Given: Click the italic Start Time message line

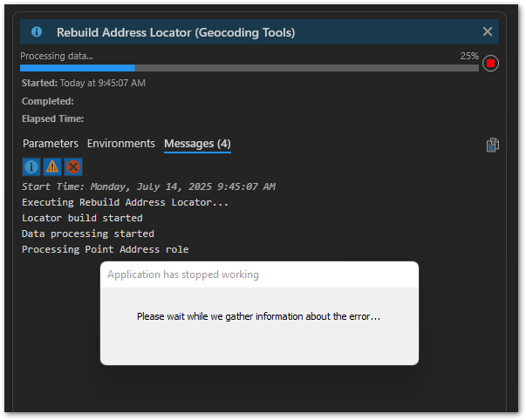Looking at the screenshot, I should point(148,186).
